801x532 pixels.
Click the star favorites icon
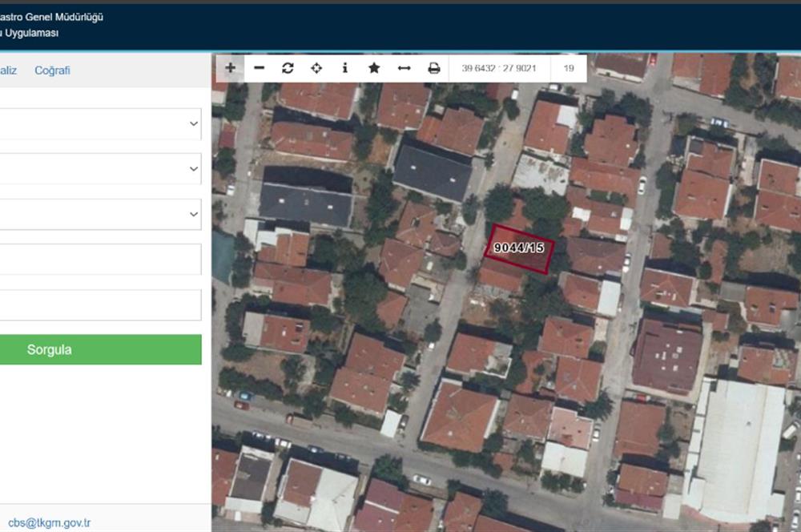click(x=374, y=68)
